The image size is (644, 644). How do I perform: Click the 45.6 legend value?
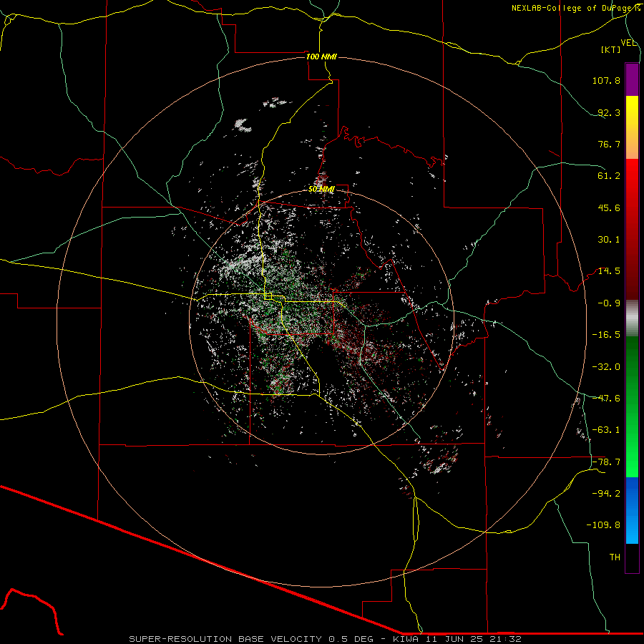click(x=609, y=208)
